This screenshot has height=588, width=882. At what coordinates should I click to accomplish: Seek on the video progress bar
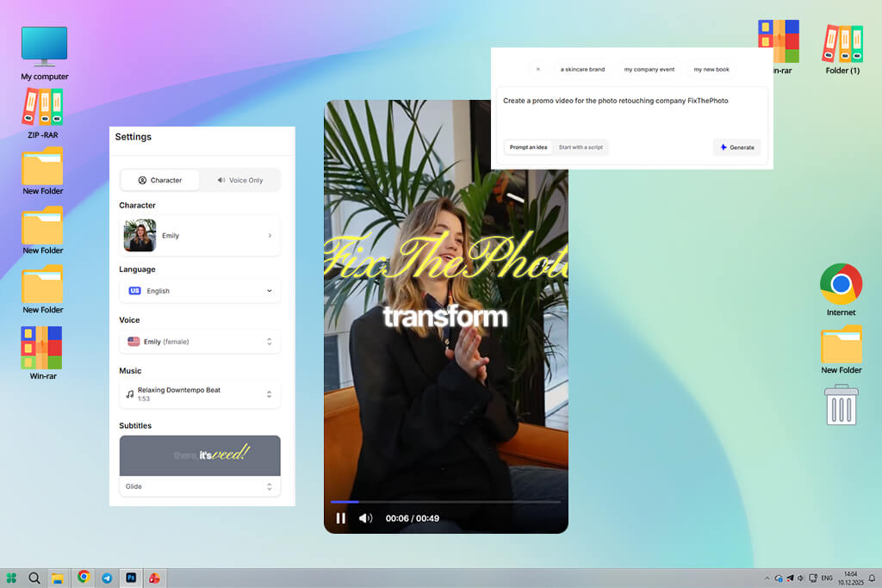445,501
